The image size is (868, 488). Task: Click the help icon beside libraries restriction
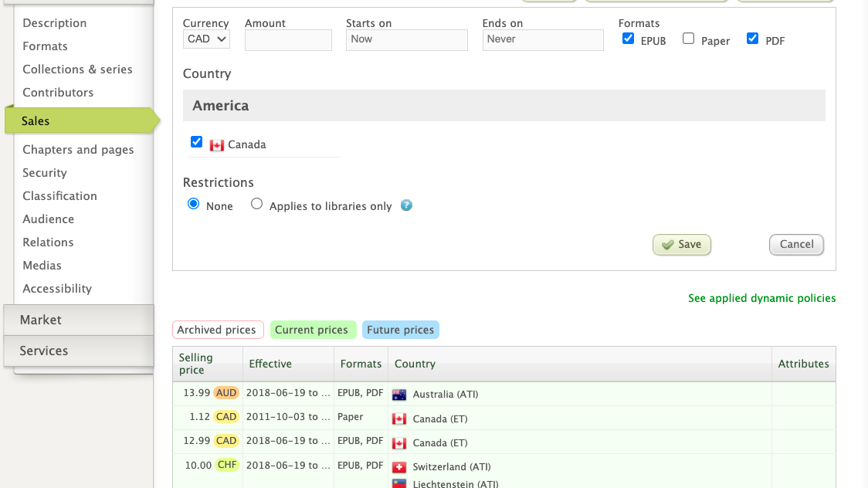[407, 206]
